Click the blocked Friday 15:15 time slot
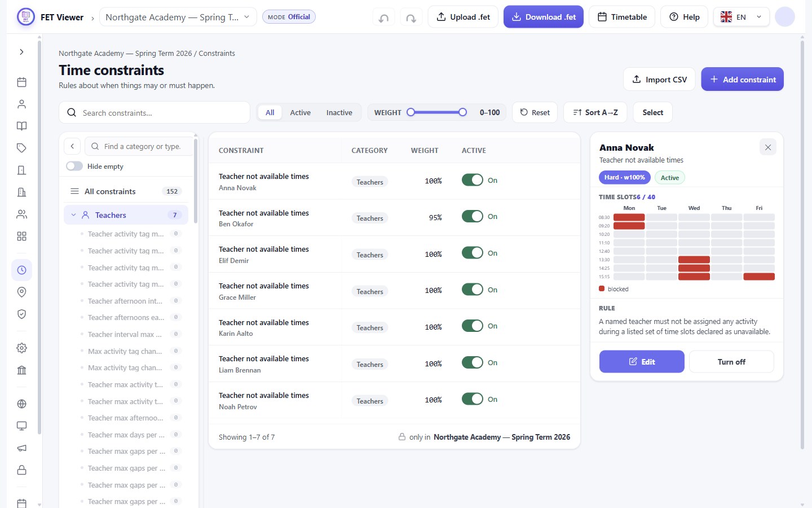The image size is (812, 508). (x=759, y=277)
